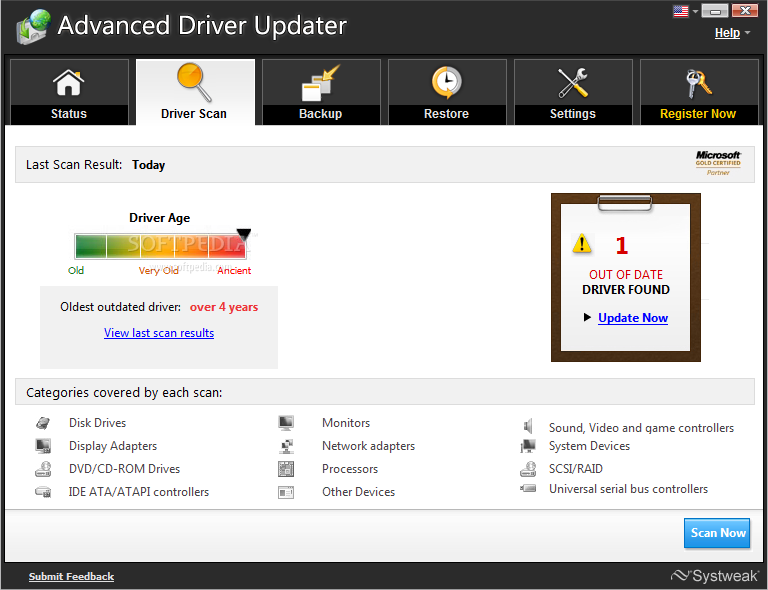Click the 'over 4 years' text
The height and width of the screenshot is (590, 768).
pos(224,307)
